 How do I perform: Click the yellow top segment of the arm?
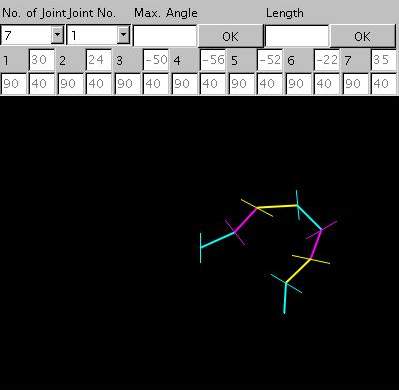tap(277, 207)
